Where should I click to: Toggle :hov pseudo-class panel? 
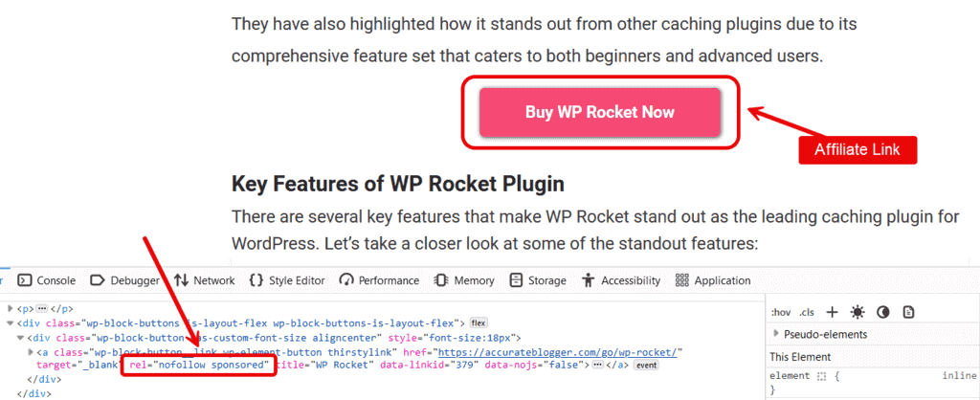781,313
